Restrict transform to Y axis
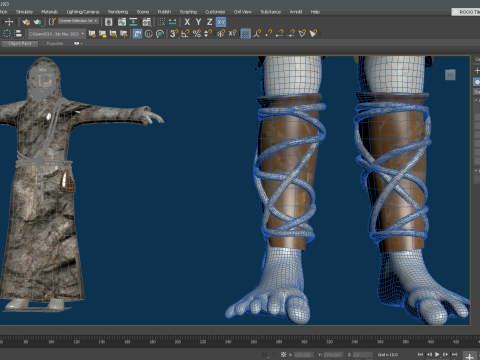Screen dimensions: 480x360 (198, 22)
